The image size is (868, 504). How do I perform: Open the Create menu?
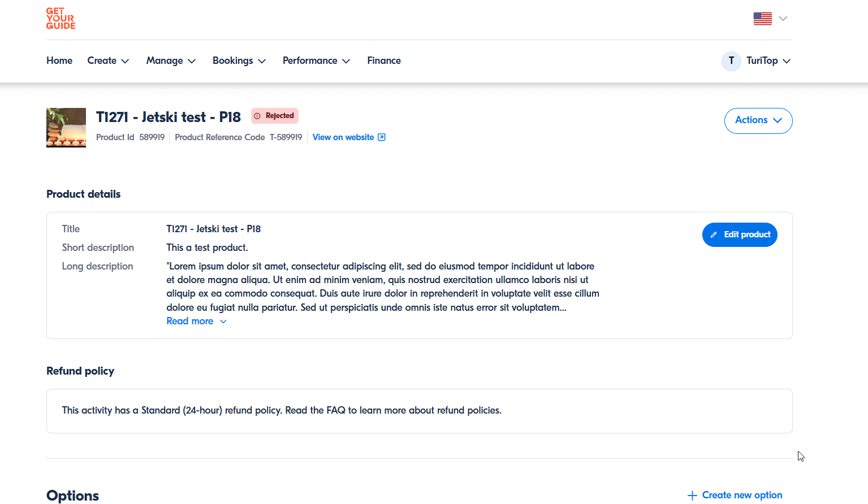click(x=108, y=61)
